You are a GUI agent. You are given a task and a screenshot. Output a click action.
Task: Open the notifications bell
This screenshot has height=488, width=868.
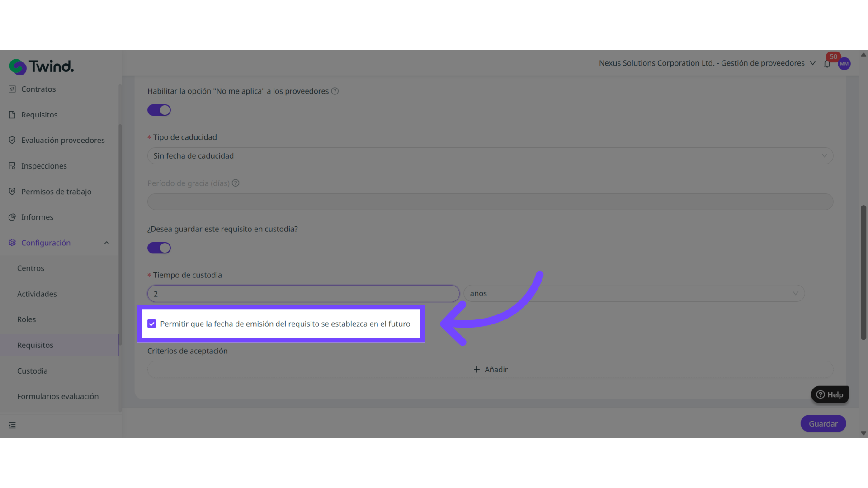coord(827,64)
